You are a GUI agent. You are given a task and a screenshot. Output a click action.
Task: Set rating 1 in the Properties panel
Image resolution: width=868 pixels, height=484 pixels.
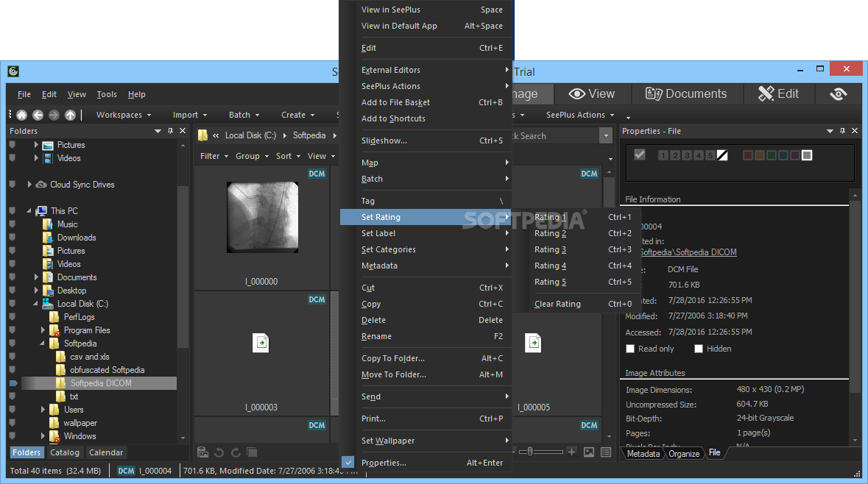(x=663, y=155)
